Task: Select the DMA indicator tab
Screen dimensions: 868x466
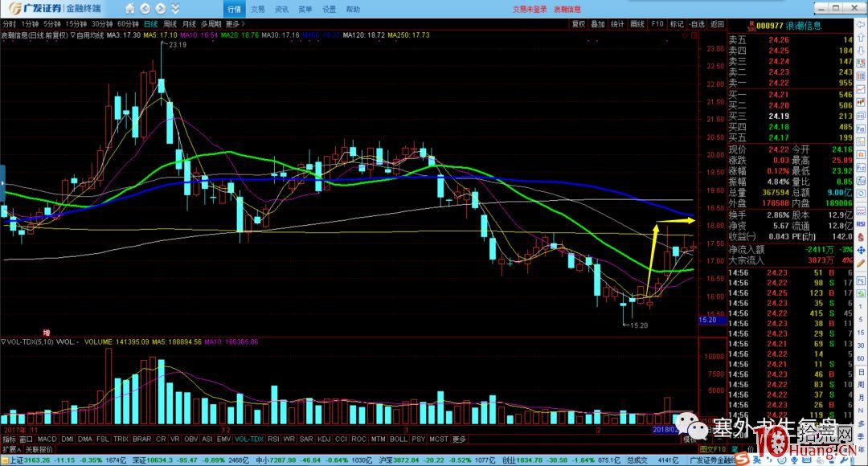Action: click(85, 439)
